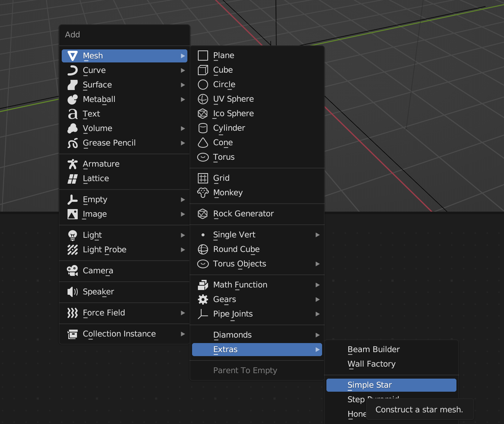This screenshot has width=504, height=424.
Task: Click the Round Cube icon
Action: click(x=203, y=249)
